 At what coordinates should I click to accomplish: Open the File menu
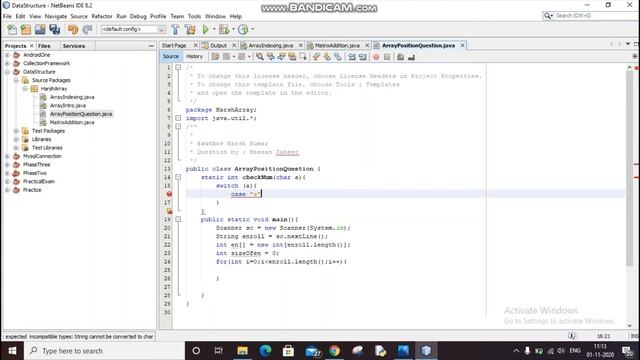click(x=7, y=16)
